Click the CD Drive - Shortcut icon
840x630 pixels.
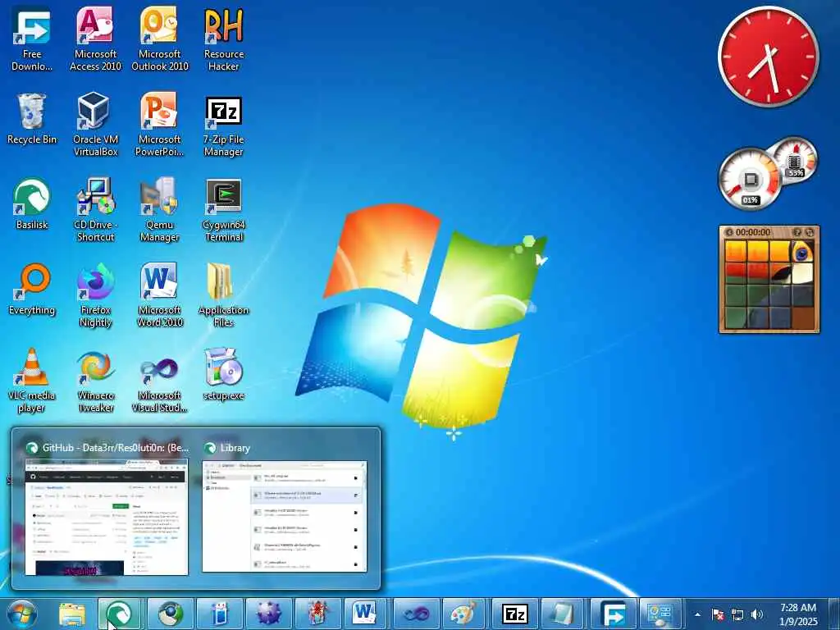[95, 209]
